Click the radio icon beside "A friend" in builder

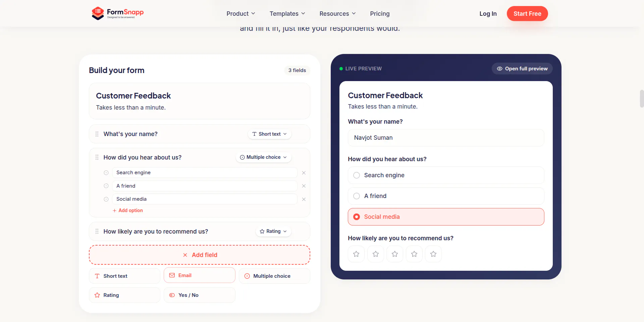click(106, 186)
